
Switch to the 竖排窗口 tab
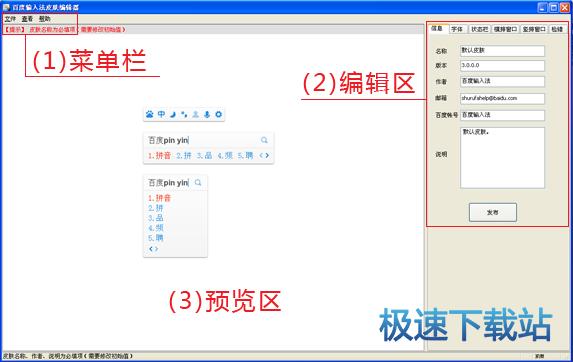(x=534, y=29)
